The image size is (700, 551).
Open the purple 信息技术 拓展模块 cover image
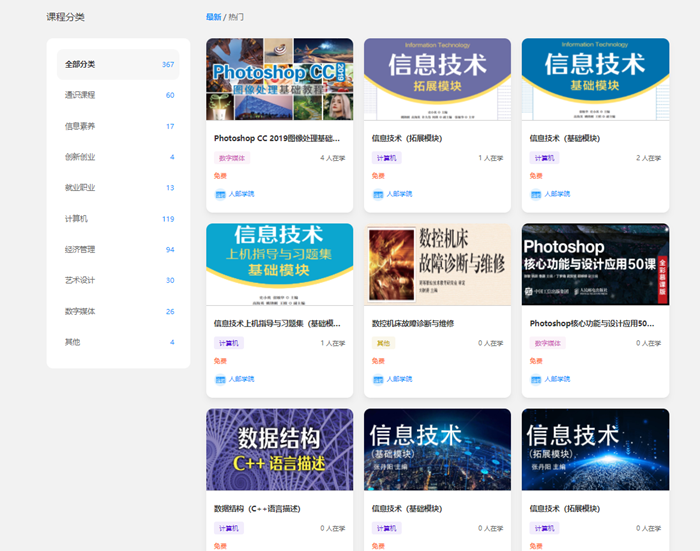pos(438,79)
